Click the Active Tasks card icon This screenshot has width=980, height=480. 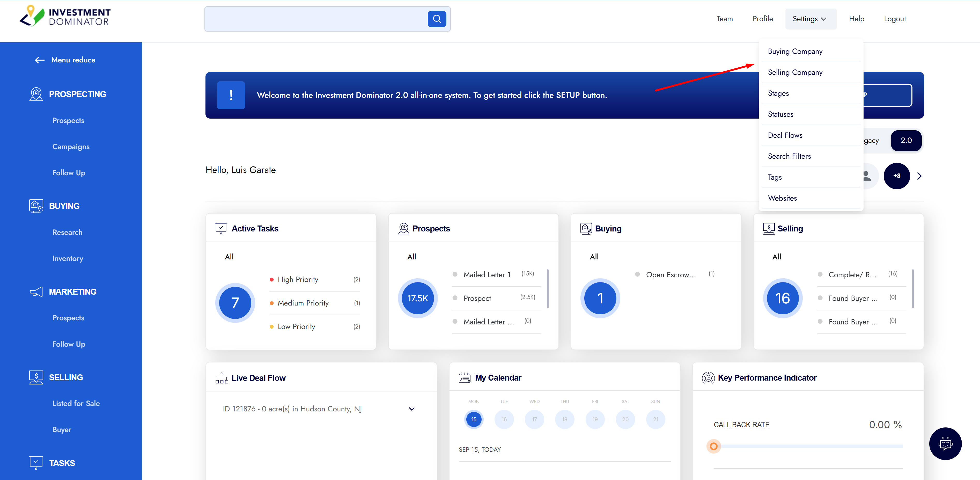point(221,228)
